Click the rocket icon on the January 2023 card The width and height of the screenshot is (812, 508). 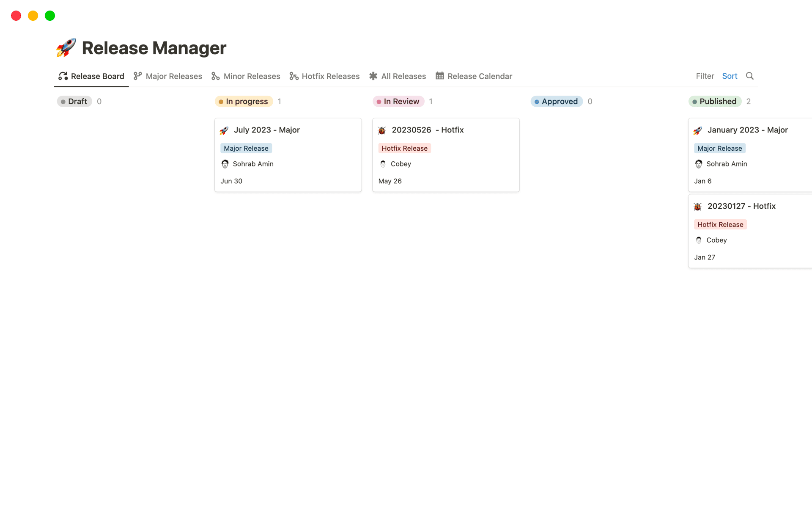(x=698, y=130)
